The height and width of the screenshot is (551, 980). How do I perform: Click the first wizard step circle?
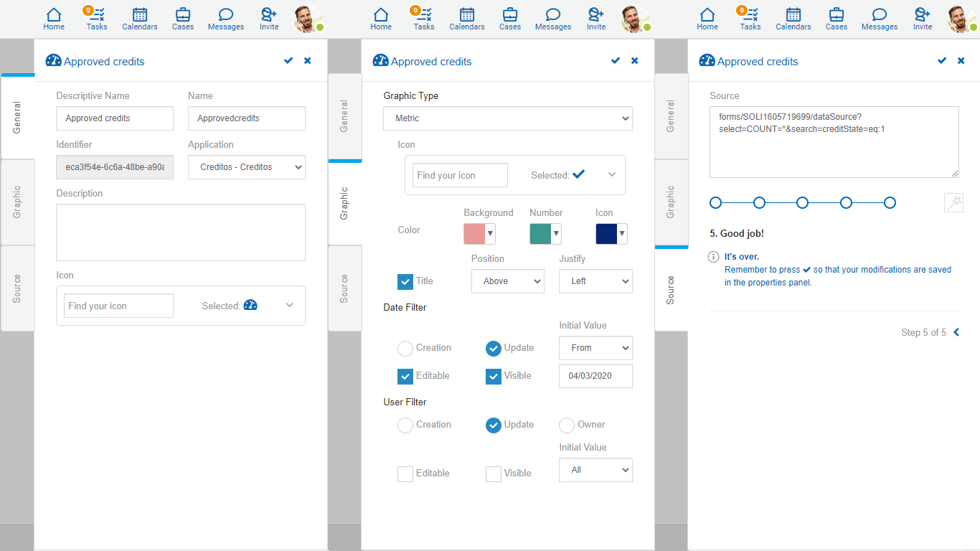point(715,203)
